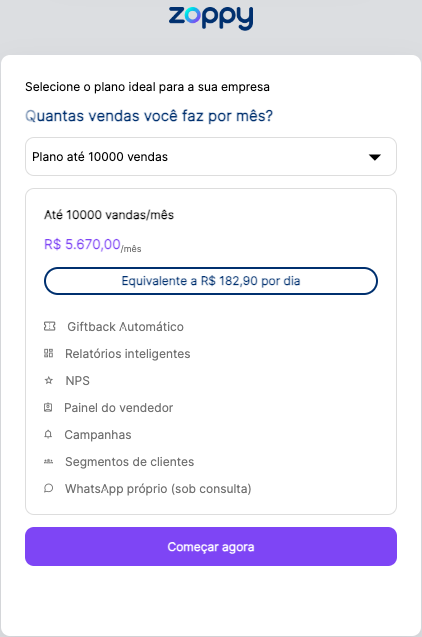Open the plan selector dropdown arrow
The width and height of the screenshot is (422, 637).
pos(374,157)
